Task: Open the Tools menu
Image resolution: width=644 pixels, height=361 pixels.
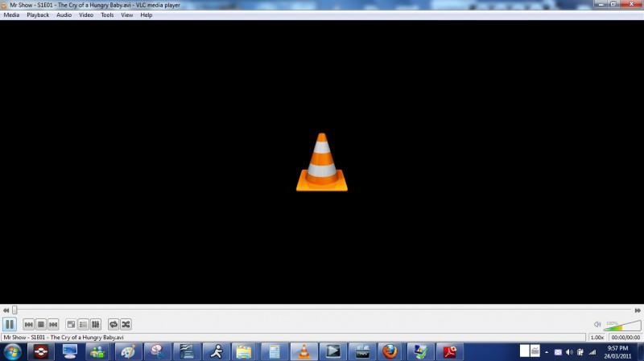Action: click(107, 14)
